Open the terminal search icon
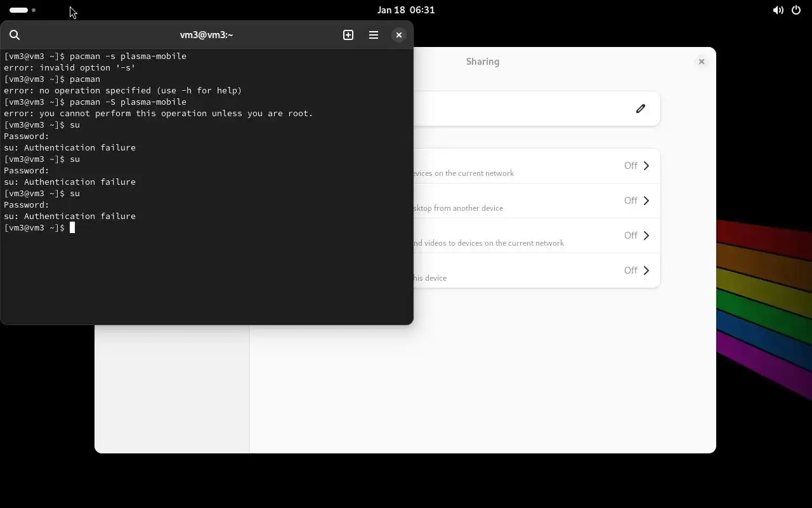Screen dimensions: 812x508 pos(15,35)
